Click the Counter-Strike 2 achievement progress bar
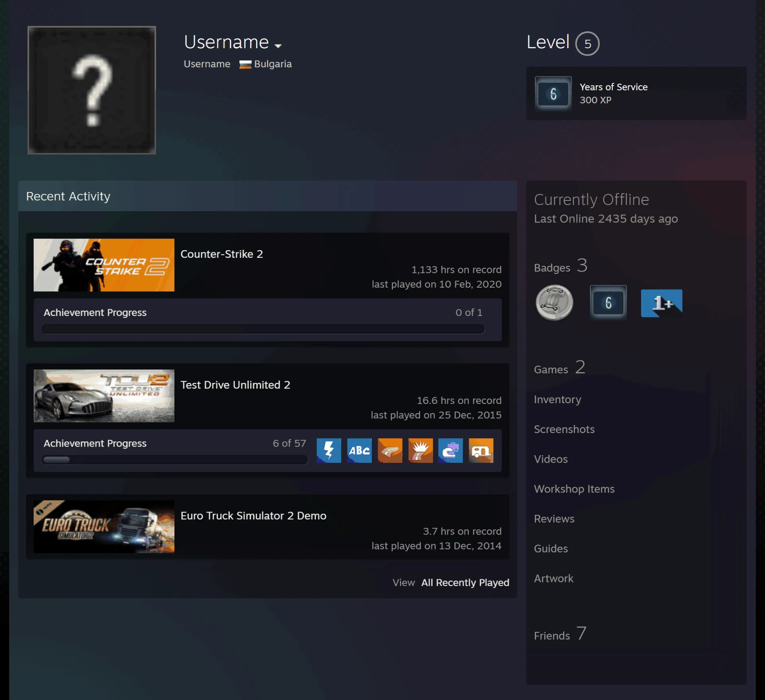765x700 pixels. coord(263,329)
